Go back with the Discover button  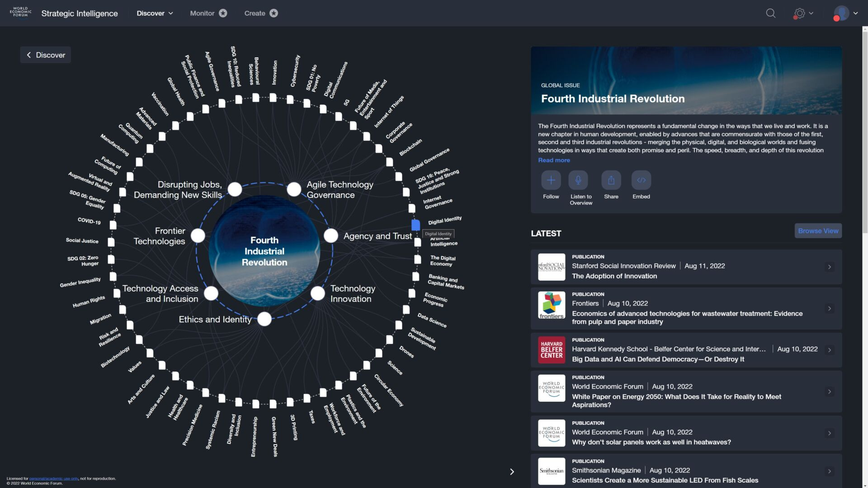click(46, 55)
